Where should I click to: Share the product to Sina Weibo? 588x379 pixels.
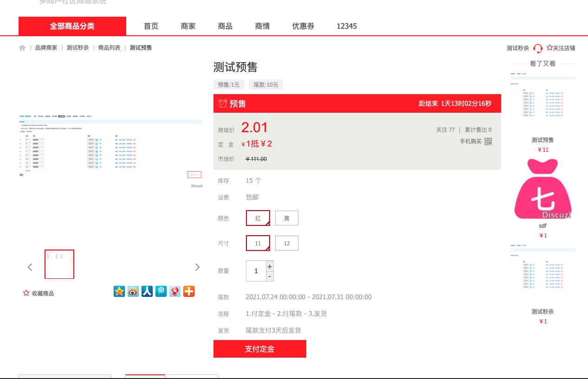[133, 291]
